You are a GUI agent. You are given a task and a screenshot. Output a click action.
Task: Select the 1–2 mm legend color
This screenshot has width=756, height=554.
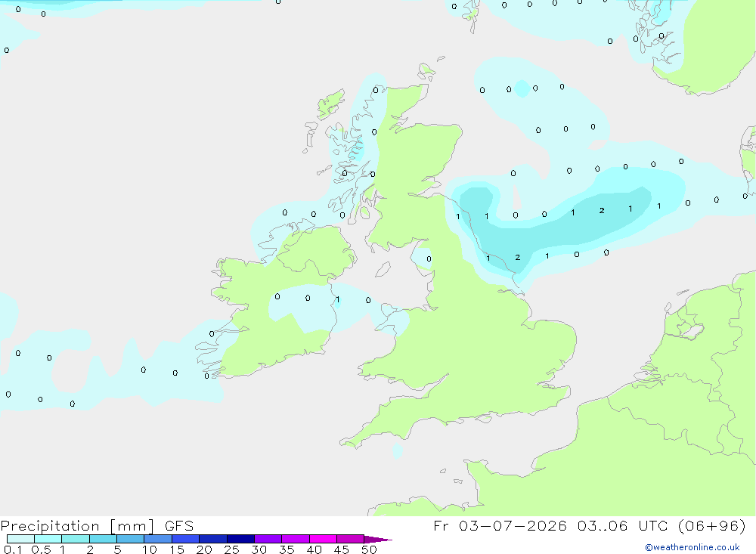(x=76, y=539)
